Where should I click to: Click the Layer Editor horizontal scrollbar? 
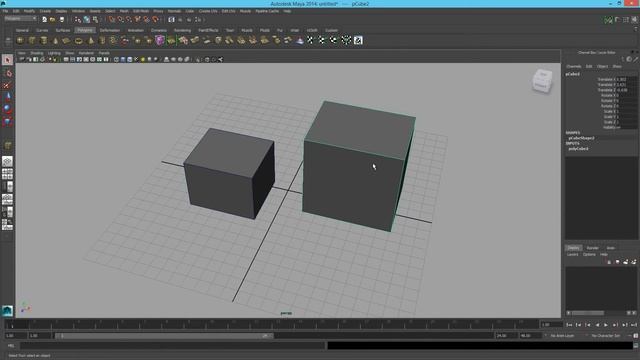588,313
